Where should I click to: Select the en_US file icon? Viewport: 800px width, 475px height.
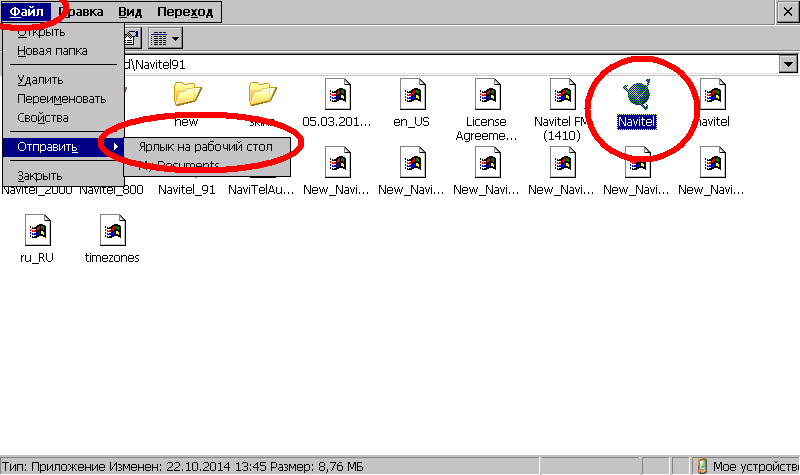(x=412, y=94)
